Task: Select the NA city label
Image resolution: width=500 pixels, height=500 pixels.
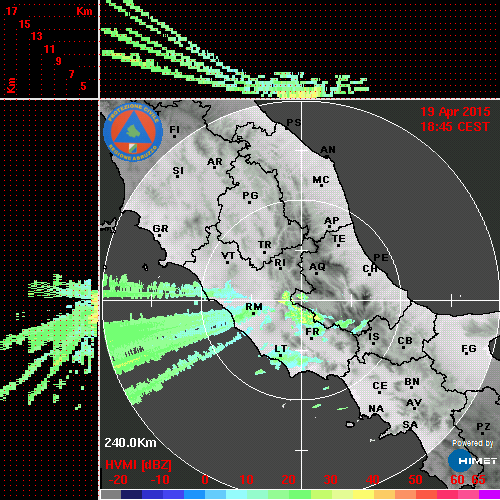Action: click(x=376, y=408)
